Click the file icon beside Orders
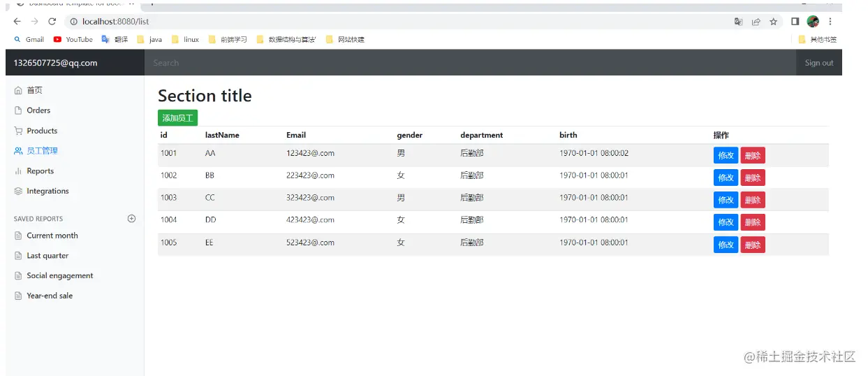 pos(18,110)
